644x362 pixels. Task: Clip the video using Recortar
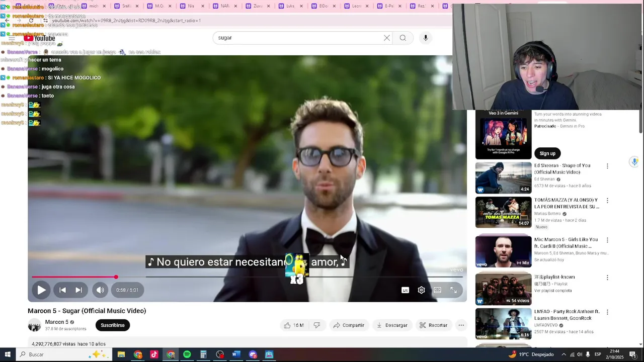[433, 325]
